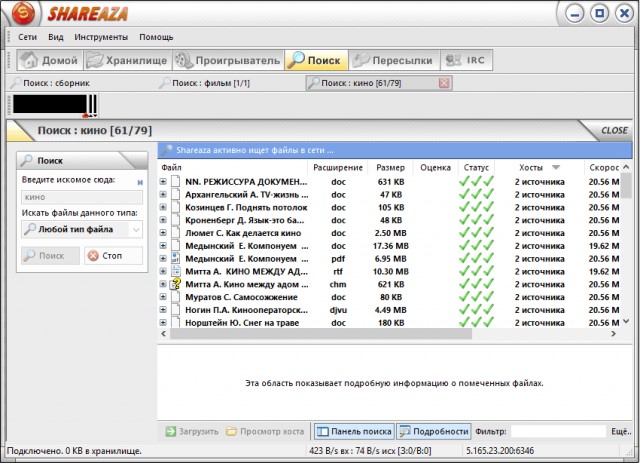Expand the Козинцев Г. Поднять потолок row
Viewport: 640px width, 463px height.
(163, 207)
